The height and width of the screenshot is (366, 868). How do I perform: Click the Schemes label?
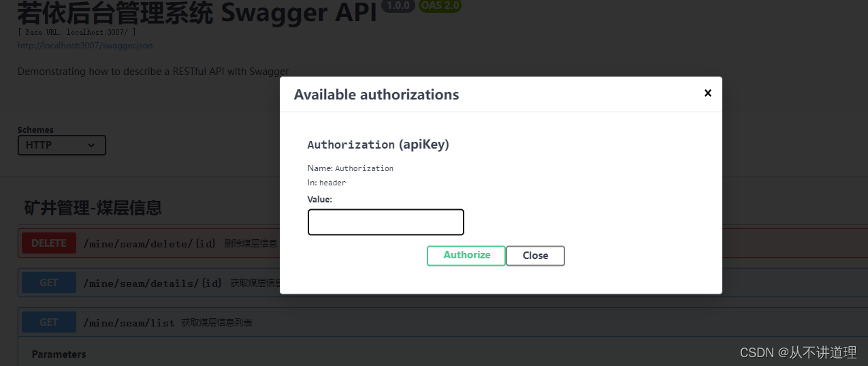point(35,129)
